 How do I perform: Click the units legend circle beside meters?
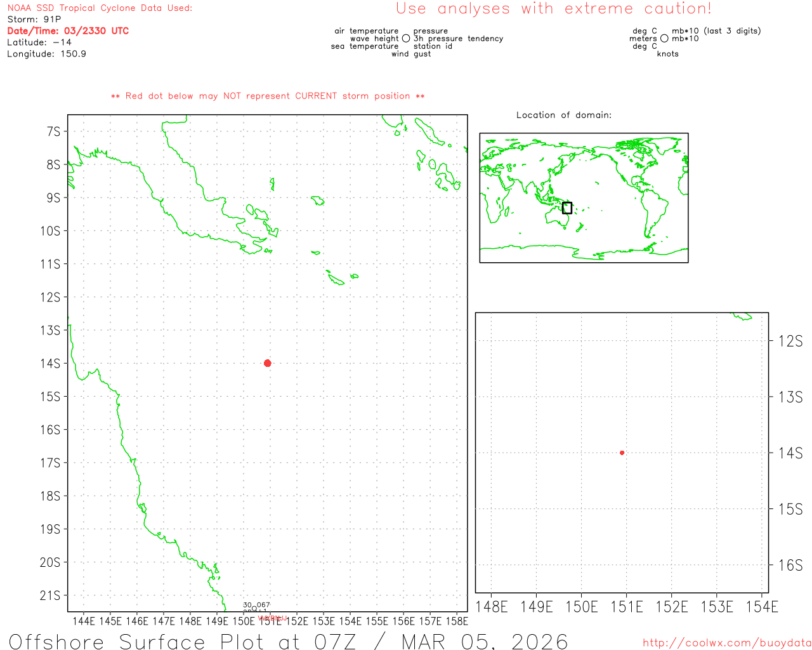coord(664,39)
